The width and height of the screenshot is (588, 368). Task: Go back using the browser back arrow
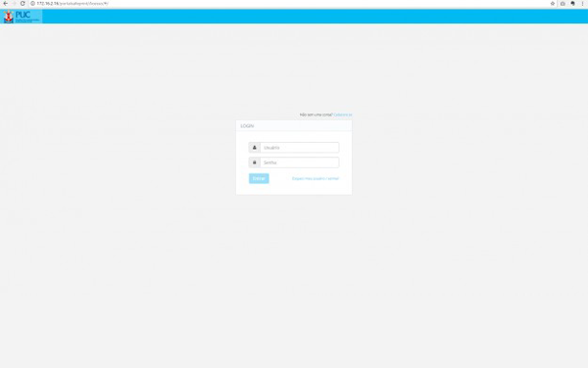coord(5,3)
